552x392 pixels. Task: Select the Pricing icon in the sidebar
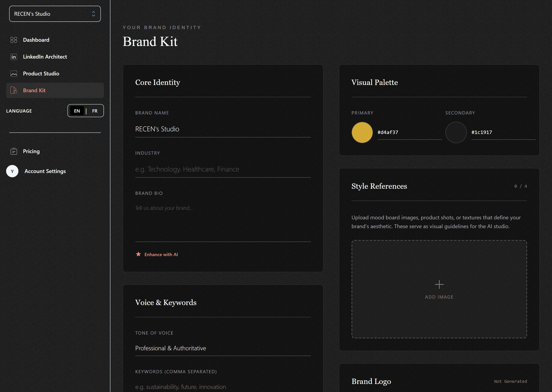click(x=14, y=151)
